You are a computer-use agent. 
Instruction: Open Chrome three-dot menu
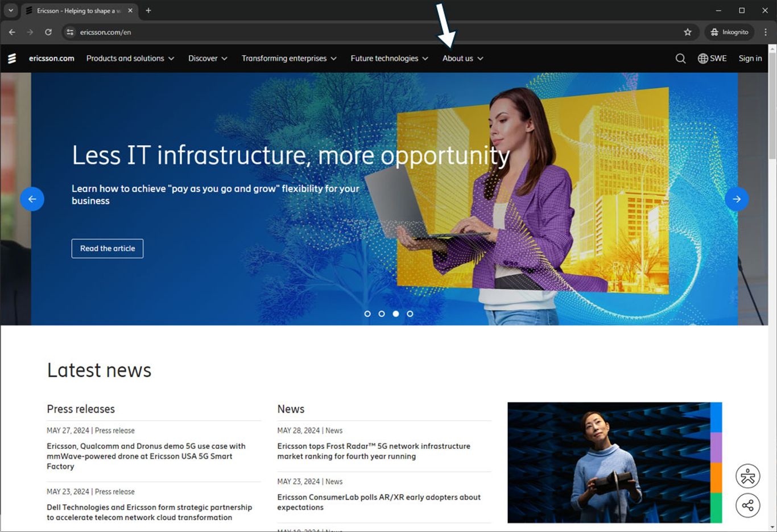[766, 32]
